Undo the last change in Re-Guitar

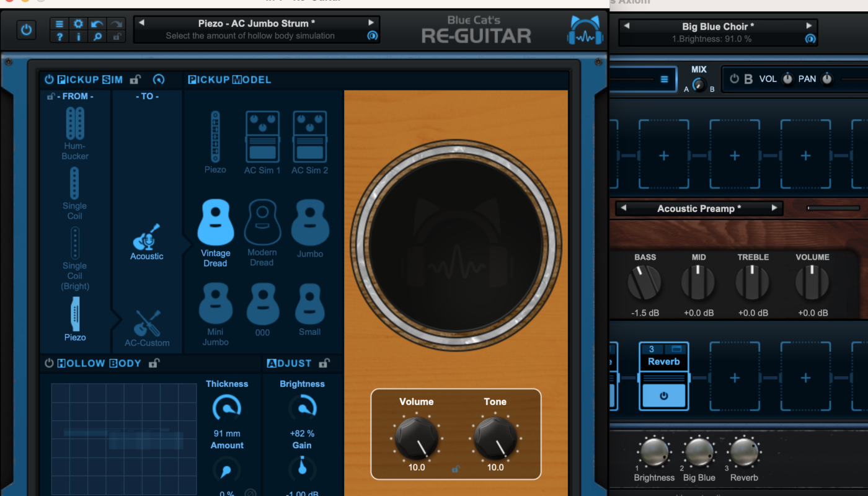click(x=97, y=24)
